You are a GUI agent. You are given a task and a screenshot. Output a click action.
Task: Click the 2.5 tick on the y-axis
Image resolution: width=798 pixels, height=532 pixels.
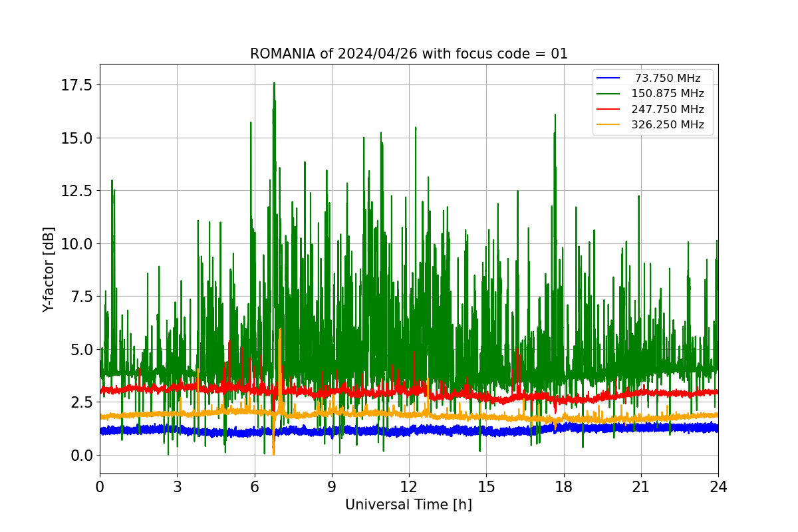[80, 402]
